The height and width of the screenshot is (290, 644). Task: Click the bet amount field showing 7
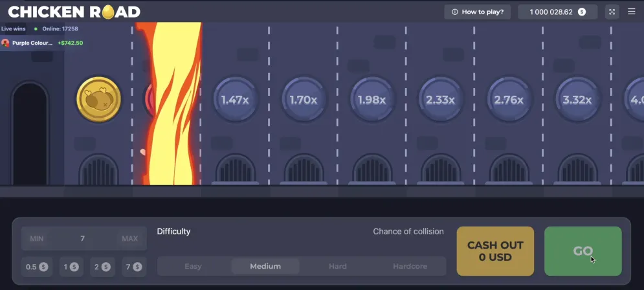click(83, 238)
